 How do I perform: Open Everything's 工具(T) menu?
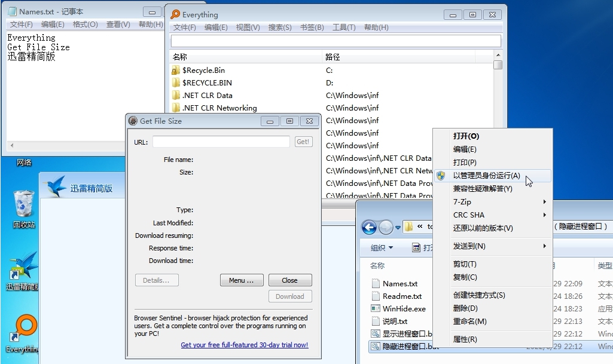344,27
